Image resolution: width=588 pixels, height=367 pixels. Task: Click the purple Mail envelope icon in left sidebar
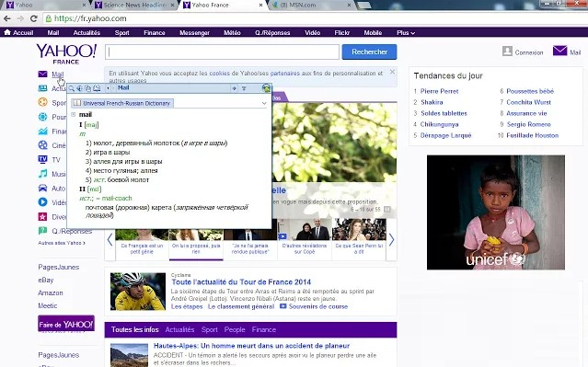coord(42,74)
